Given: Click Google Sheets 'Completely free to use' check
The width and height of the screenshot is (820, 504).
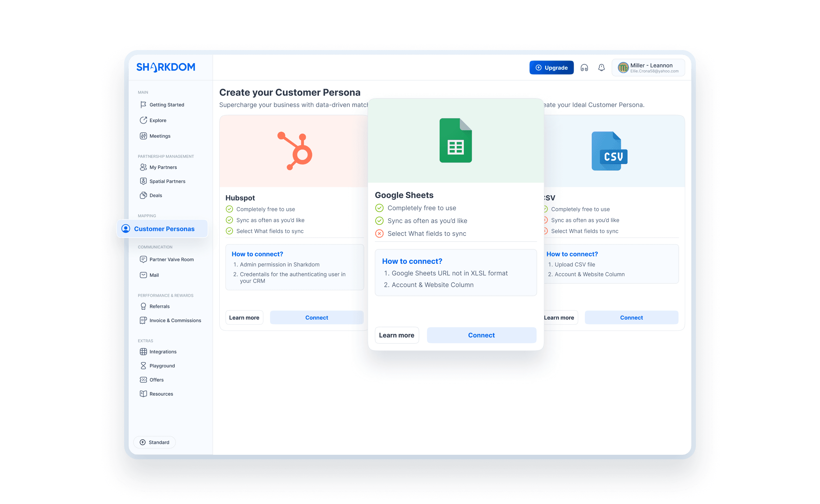Looking at the screenshot, I should pyautogui.click(x=379, y=208).
